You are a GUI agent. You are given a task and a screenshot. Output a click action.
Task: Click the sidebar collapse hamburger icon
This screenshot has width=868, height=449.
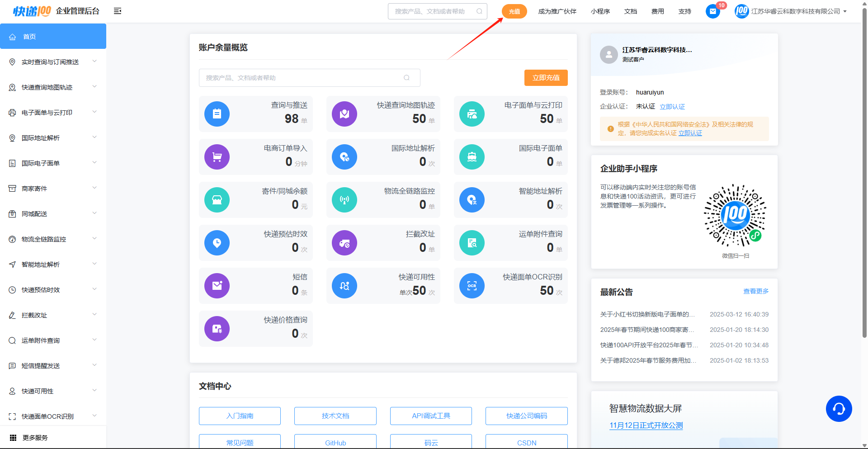118,11
